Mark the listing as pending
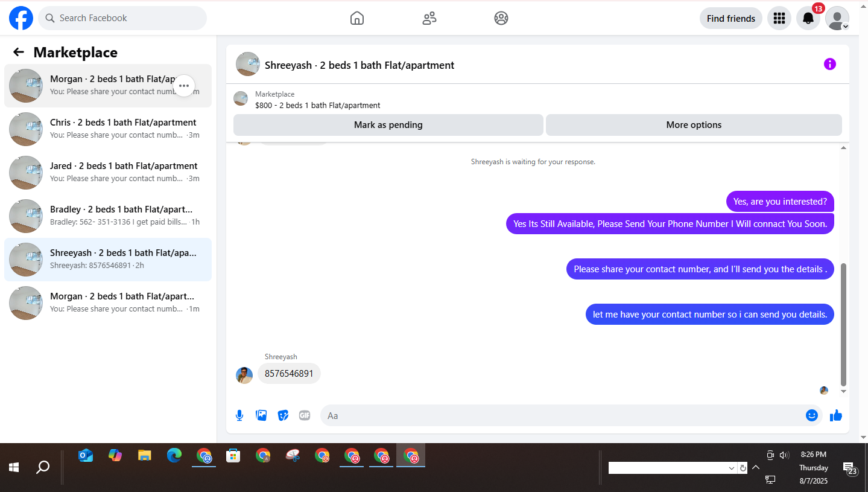868x492 pixels. [x=388, y=125]
